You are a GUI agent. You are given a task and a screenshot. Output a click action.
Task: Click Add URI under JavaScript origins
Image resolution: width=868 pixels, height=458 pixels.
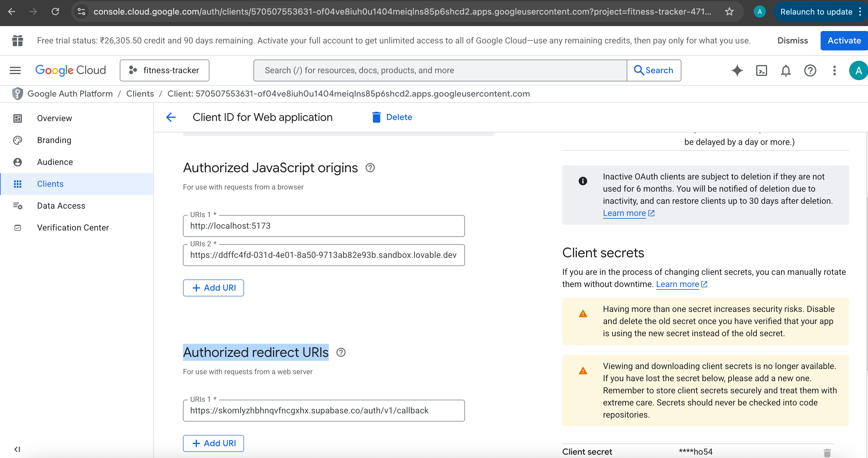pos(213,288)
